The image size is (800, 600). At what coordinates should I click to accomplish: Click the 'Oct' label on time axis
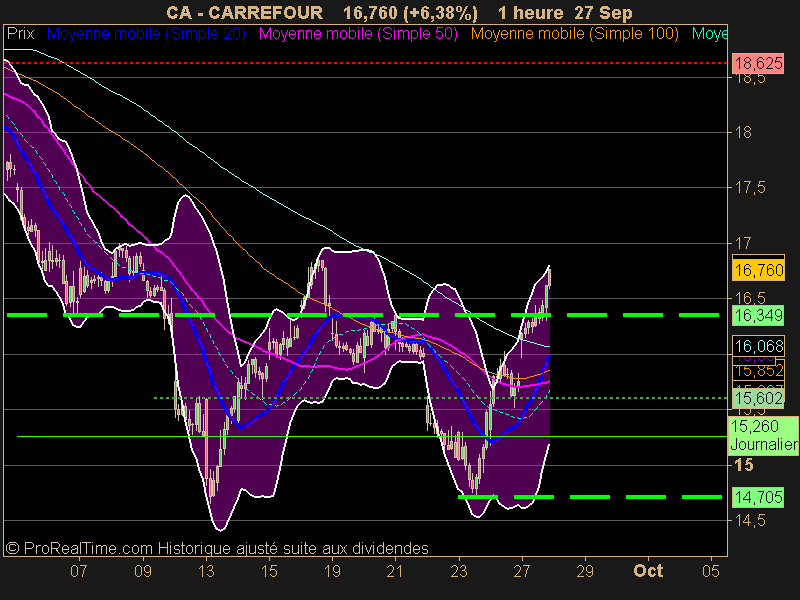point(648,570)
